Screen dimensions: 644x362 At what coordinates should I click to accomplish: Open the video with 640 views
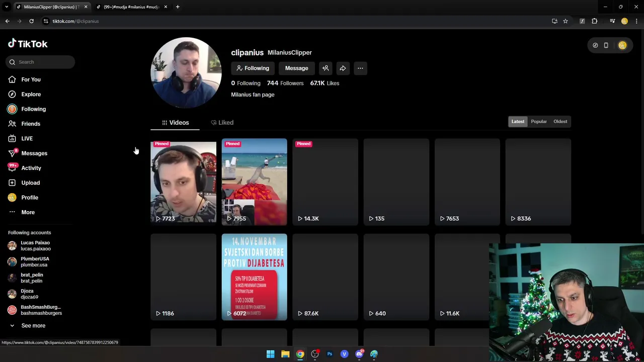point(396,277)
